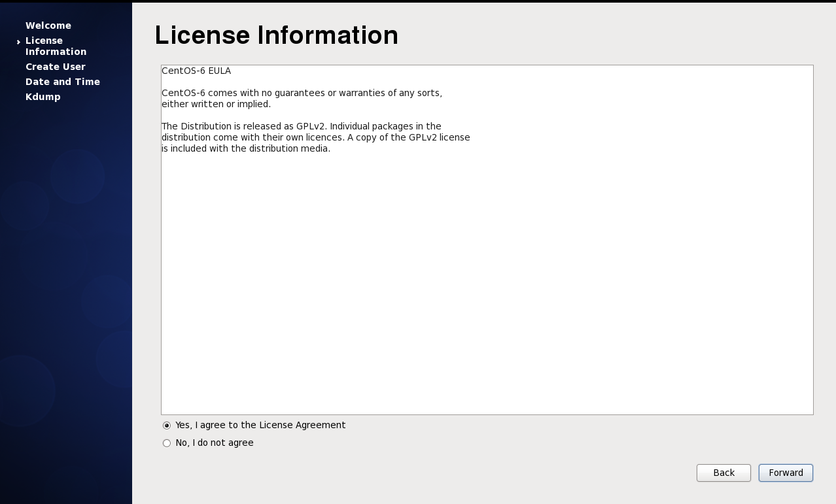Click the arrow marker beside License Information
Image resolution: width=836 pixels, height=504 pixels.
[x=18, y=42]
